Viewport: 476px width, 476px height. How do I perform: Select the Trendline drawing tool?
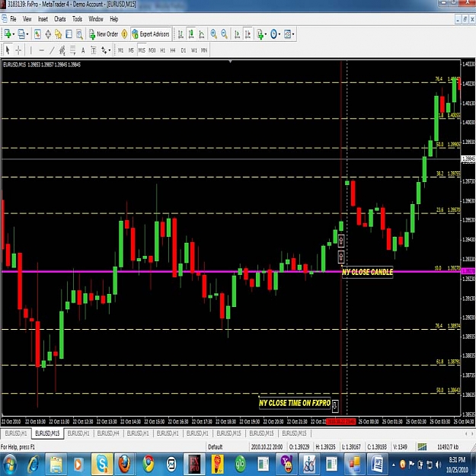(52, 50)
